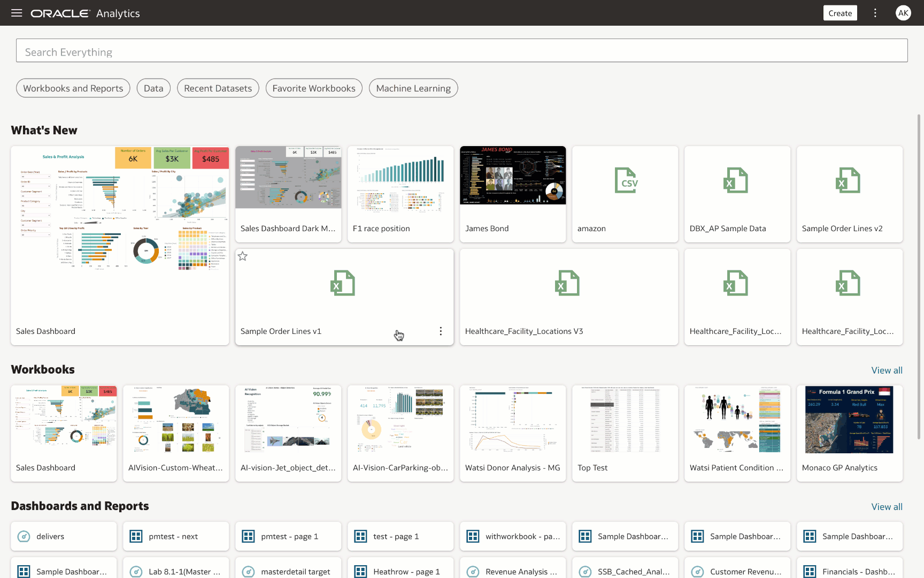Open the pmtest - page 1 dashboard icon
The height and width of the screenshot is (578, 924).
click(x=249, y=536)
